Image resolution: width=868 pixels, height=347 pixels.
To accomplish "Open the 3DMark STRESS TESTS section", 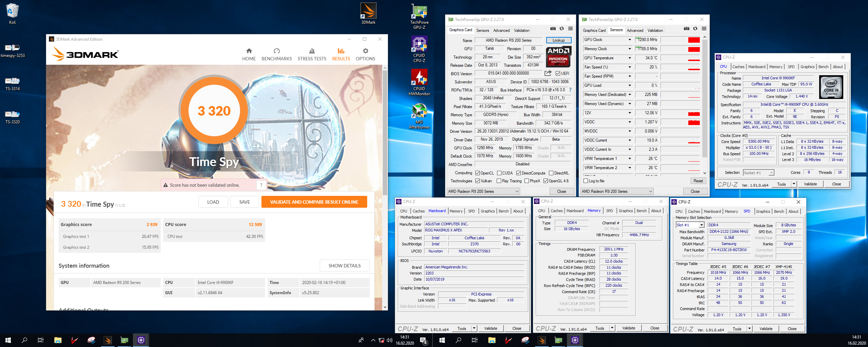I will [x=312, y=55].
